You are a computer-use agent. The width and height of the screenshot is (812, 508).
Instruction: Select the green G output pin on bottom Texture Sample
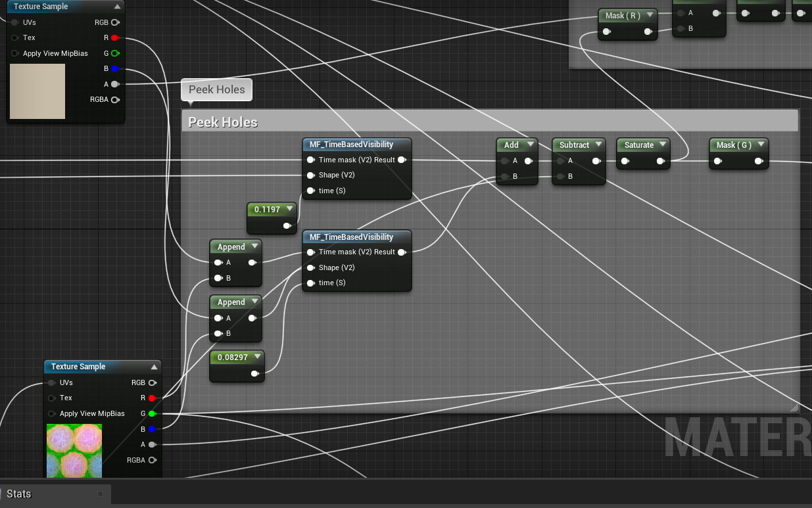click(152, 413)
